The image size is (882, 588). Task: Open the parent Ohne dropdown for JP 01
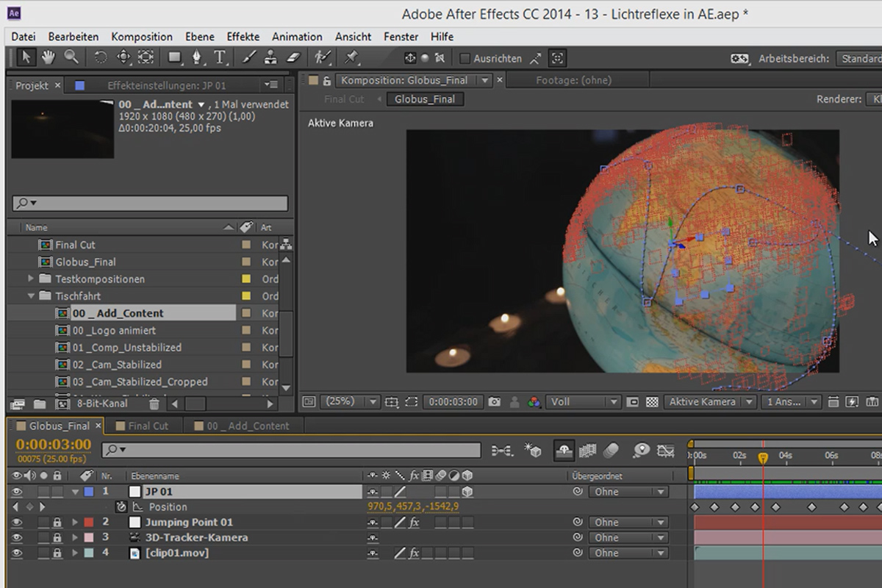[628, 492]
